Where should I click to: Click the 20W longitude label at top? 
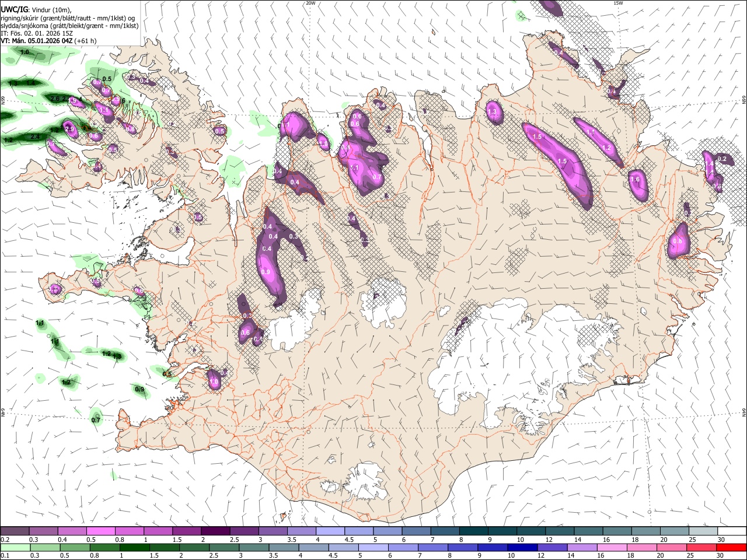coord(311,3)
